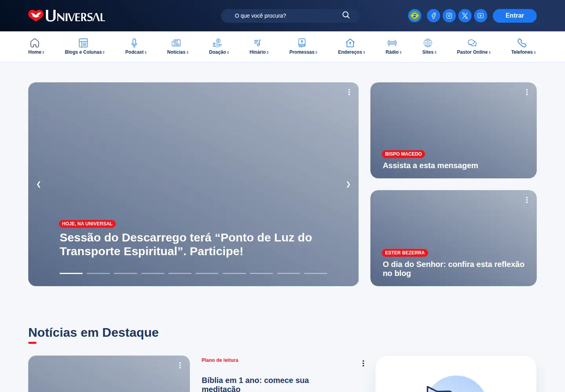Open the Home menu label
Image resolution: width=565 pixels, height=392 pixels.
point(36,52)
